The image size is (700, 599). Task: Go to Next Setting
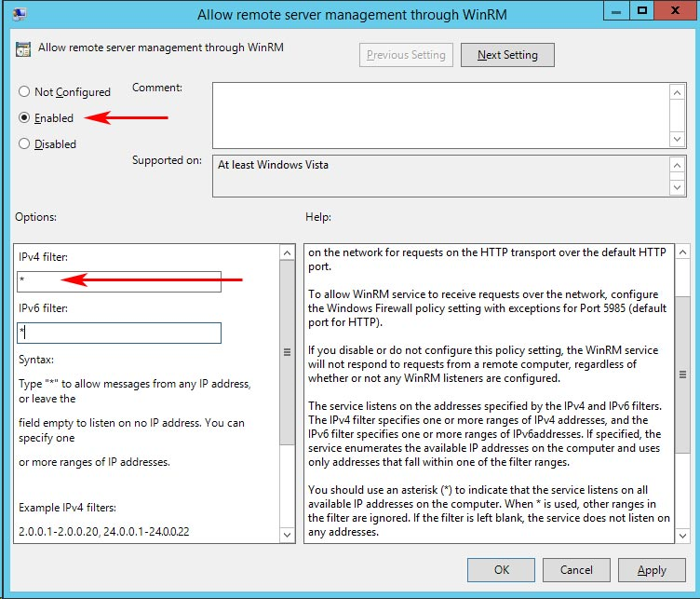(x=507, y=55)
